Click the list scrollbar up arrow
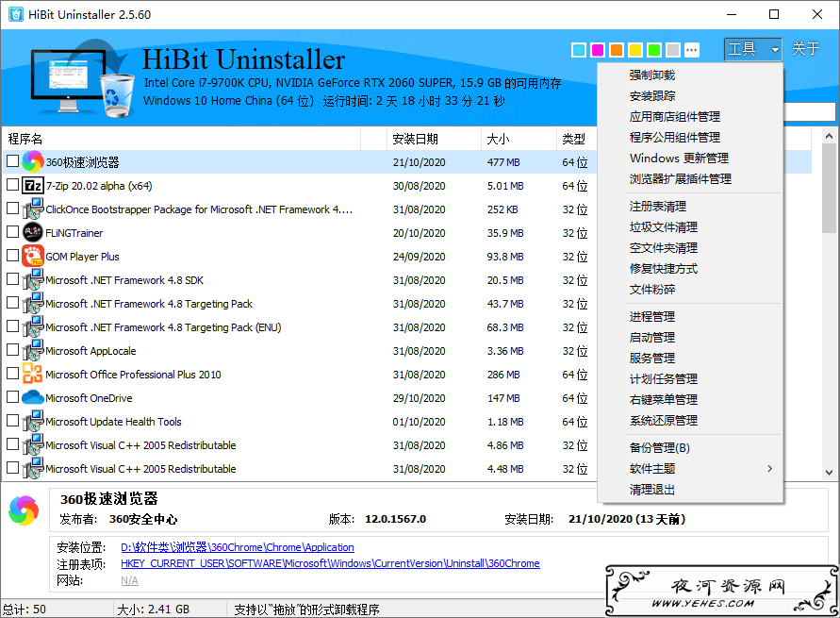Screen dimensions: 840x618 (830, 136)
